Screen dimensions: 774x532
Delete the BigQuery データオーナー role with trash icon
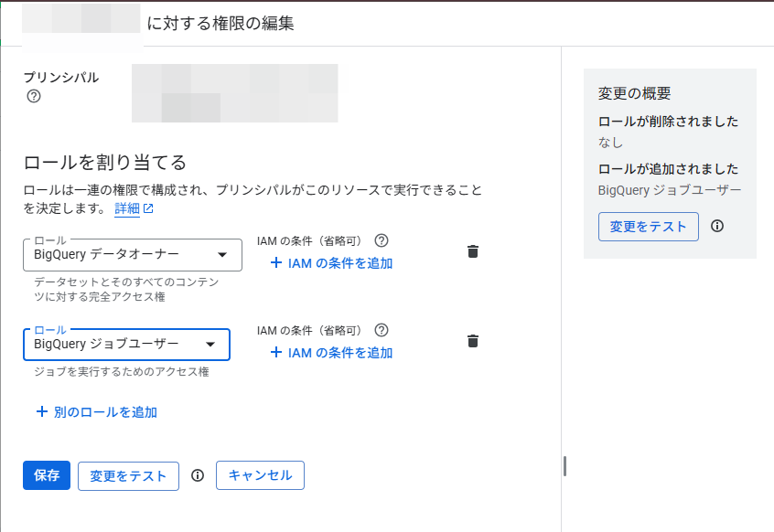click(x=473, y=251)
